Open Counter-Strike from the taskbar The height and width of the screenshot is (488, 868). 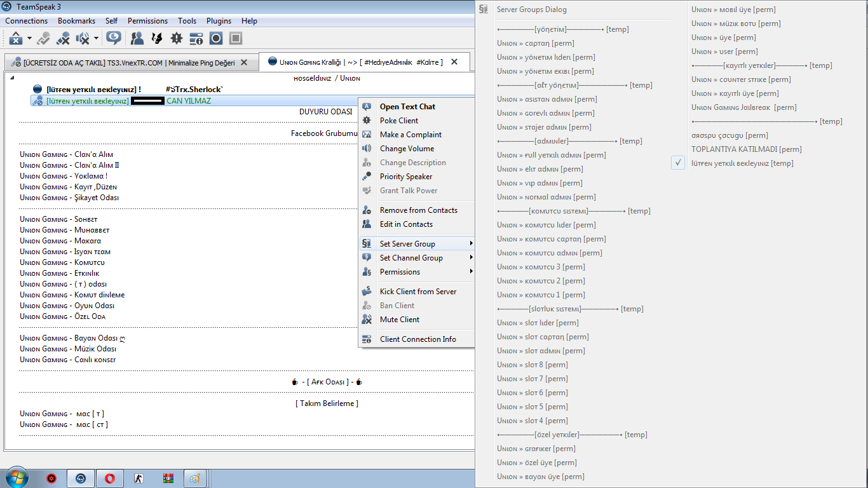pyautogui.click(x=139, y=478)
